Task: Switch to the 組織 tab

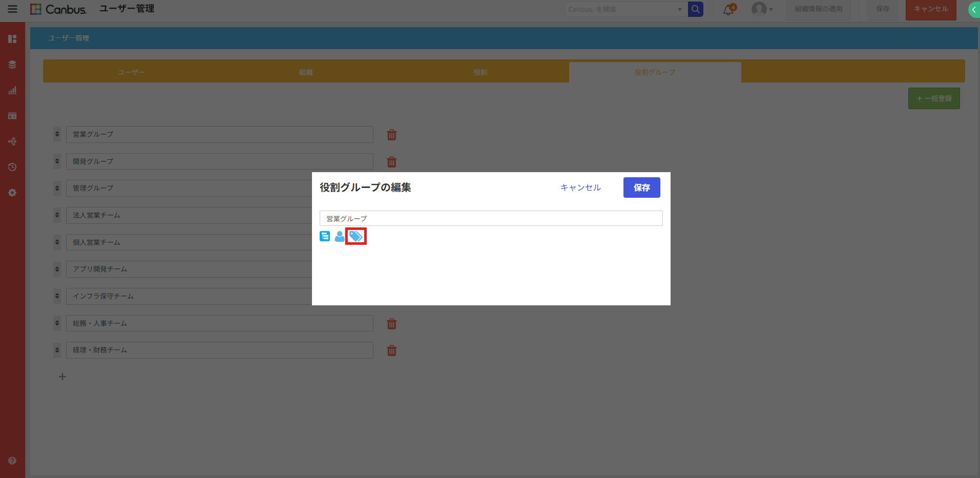Action: click(306, 72)
